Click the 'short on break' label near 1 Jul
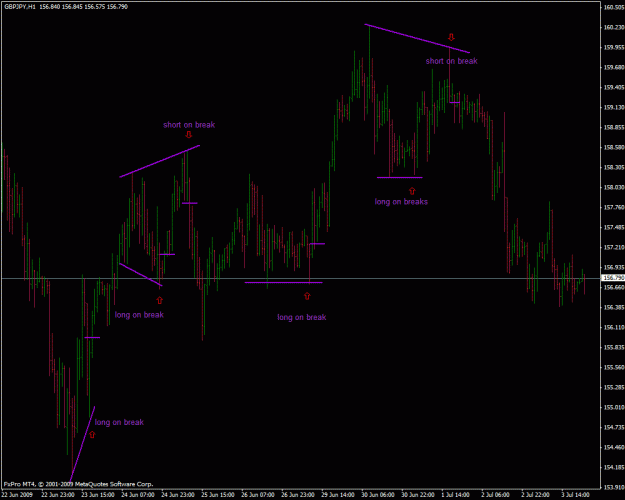 (x=451, y=61)
